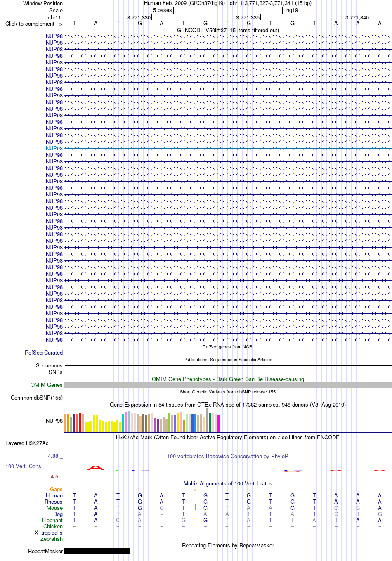The height and width of the screenshot is (561, 392).
Task: Open the OMIM Gene Phenotypes heading
Action: (228, 379)
